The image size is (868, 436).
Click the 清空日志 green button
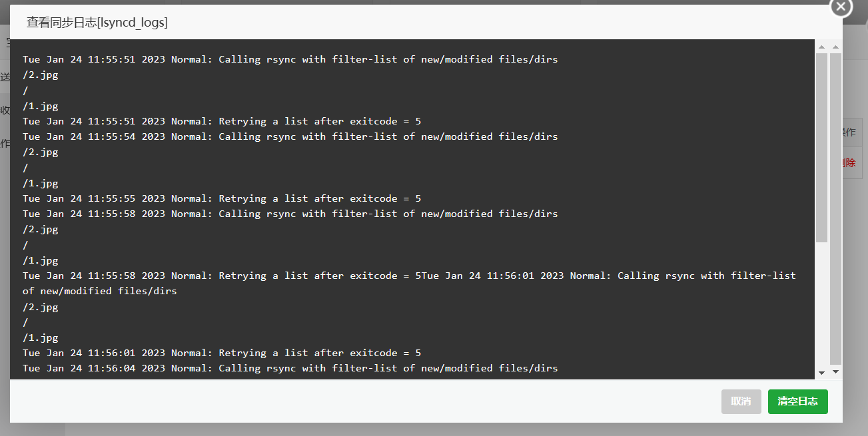797,401
